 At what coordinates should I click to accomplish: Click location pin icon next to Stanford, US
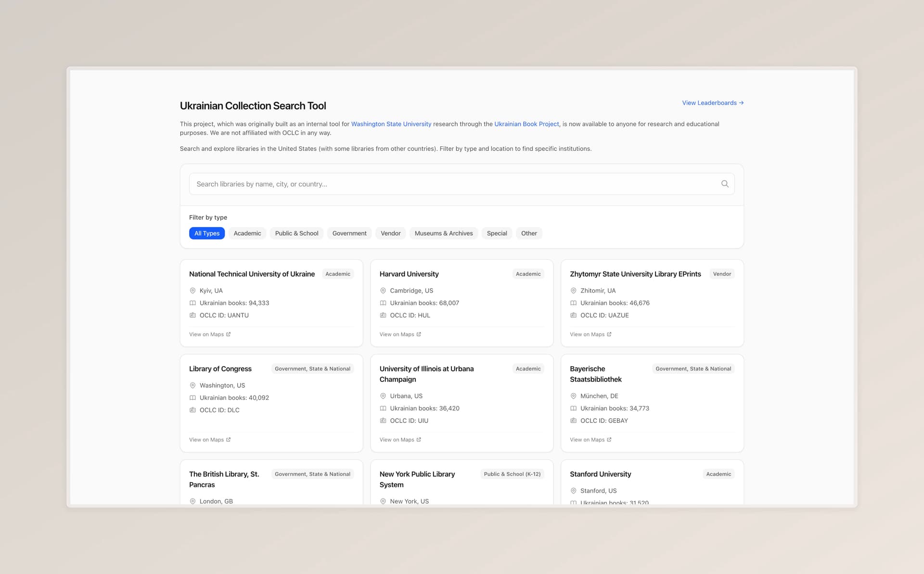point(574,491)
